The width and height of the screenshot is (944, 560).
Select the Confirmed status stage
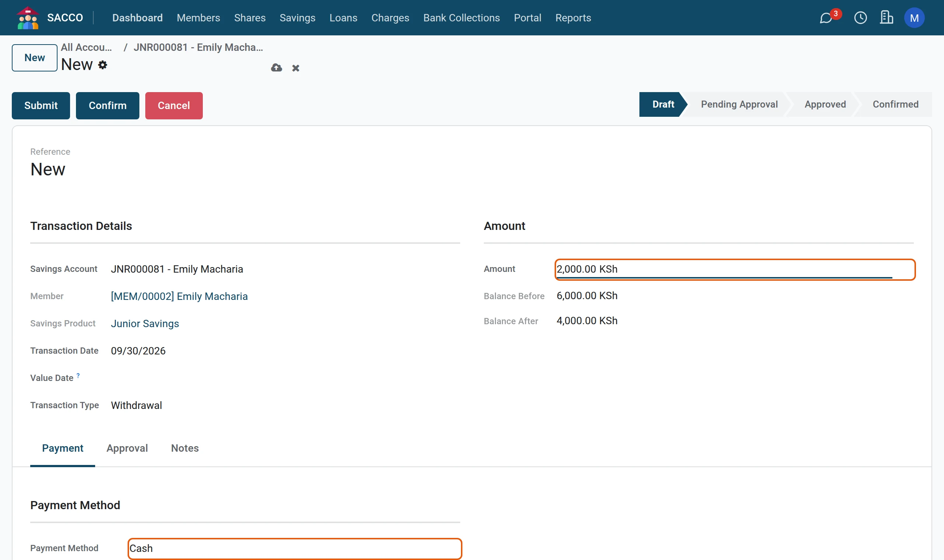tap(895, 105)
